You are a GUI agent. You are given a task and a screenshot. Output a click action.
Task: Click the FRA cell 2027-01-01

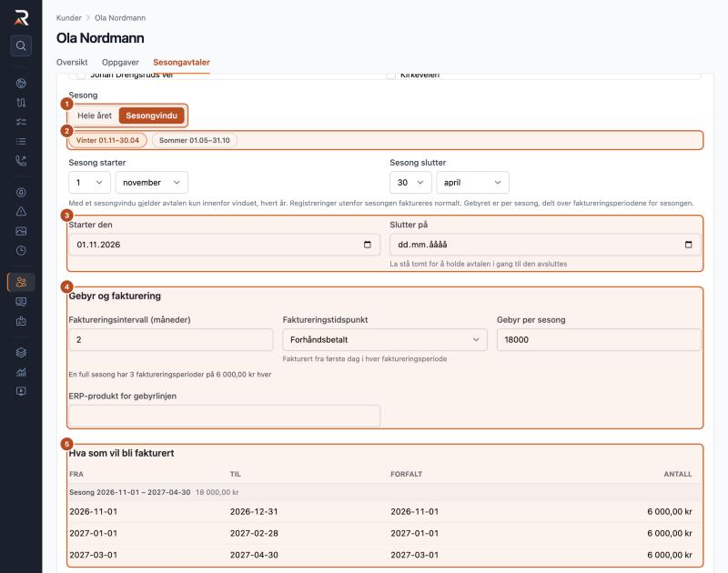point(94,533)
